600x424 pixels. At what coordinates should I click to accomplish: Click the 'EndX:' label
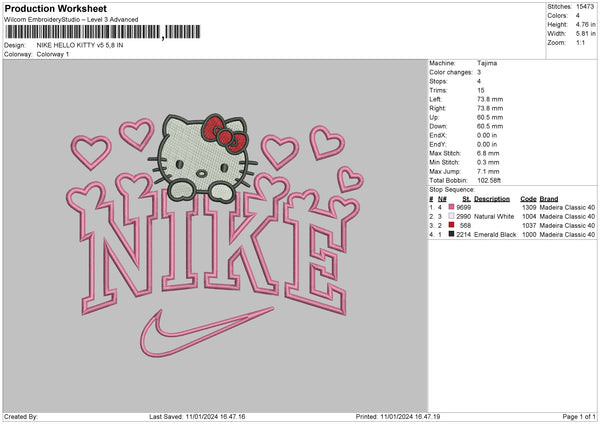click(x=438, y=135)
